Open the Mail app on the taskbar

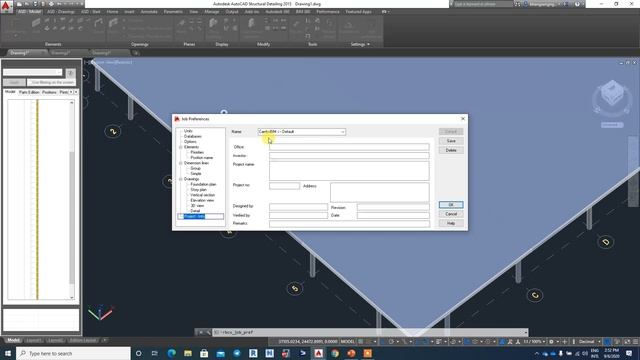[220, 353]
